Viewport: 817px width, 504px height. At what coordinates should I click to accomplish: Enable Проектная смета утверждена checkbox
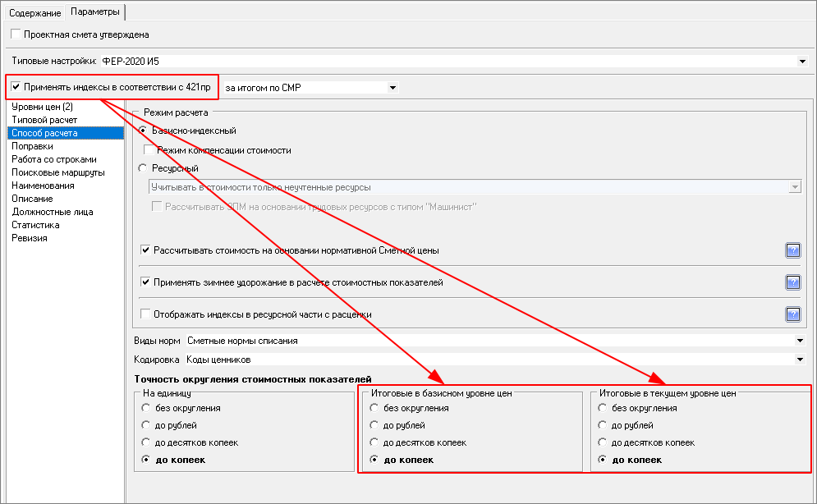click(x=16, y=34)
